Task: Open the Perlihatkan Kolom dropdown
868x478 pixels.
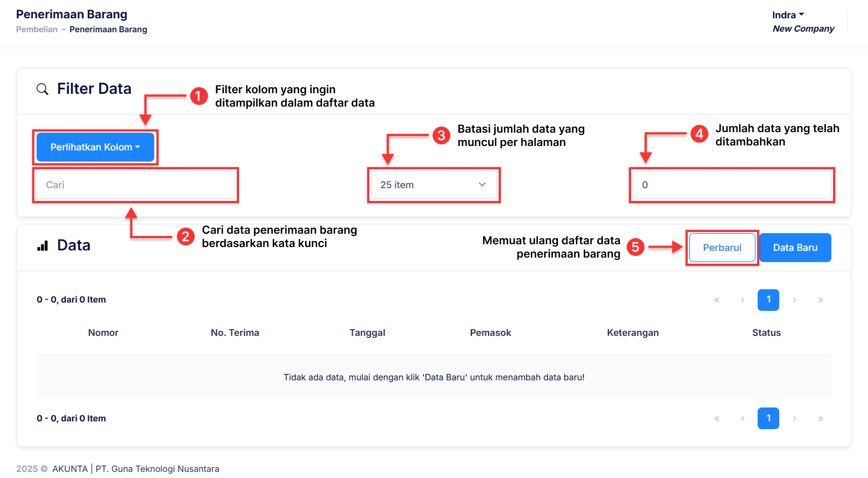Action: click(95, 147)
